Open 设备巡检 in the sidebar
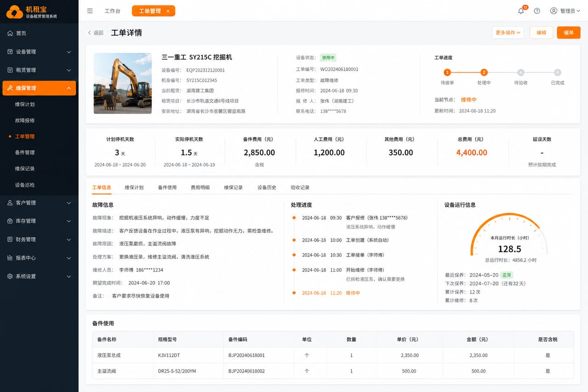The height and width of the screenshot is (392, 588). point(25,185)
